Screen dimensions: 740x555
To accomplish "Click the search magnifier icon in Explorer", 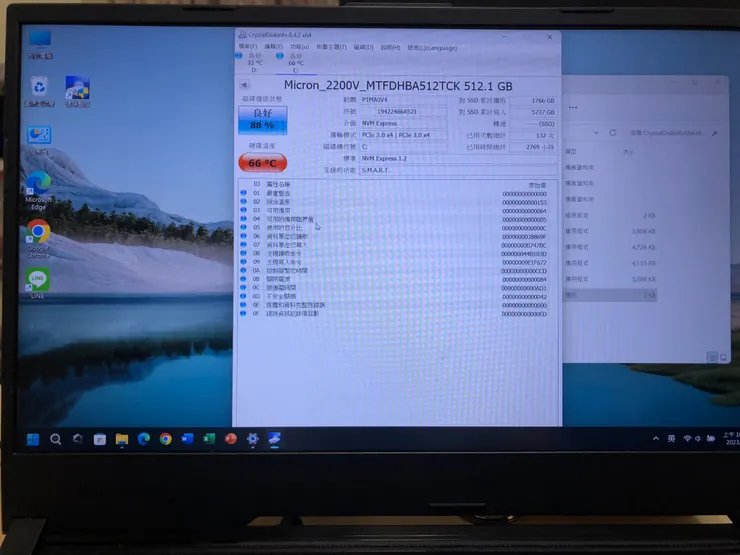I will [715, 134].
